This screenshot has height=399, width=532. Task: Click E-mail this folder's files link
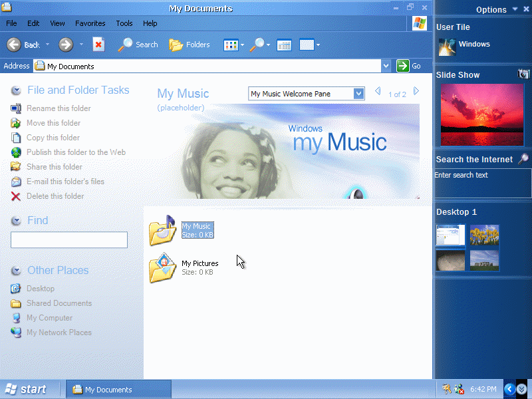[65, 182]
